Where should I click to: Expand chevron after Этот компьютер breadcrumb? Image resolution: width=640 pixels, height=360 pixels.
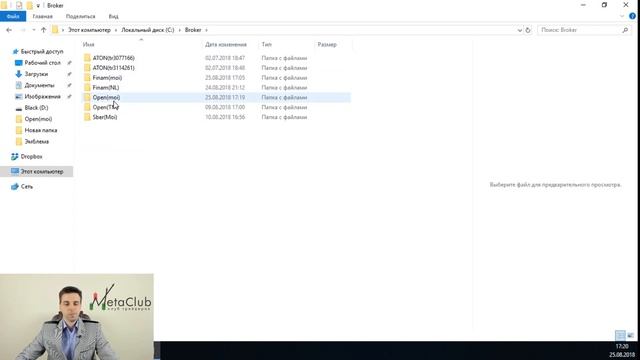tap(116, 30)
